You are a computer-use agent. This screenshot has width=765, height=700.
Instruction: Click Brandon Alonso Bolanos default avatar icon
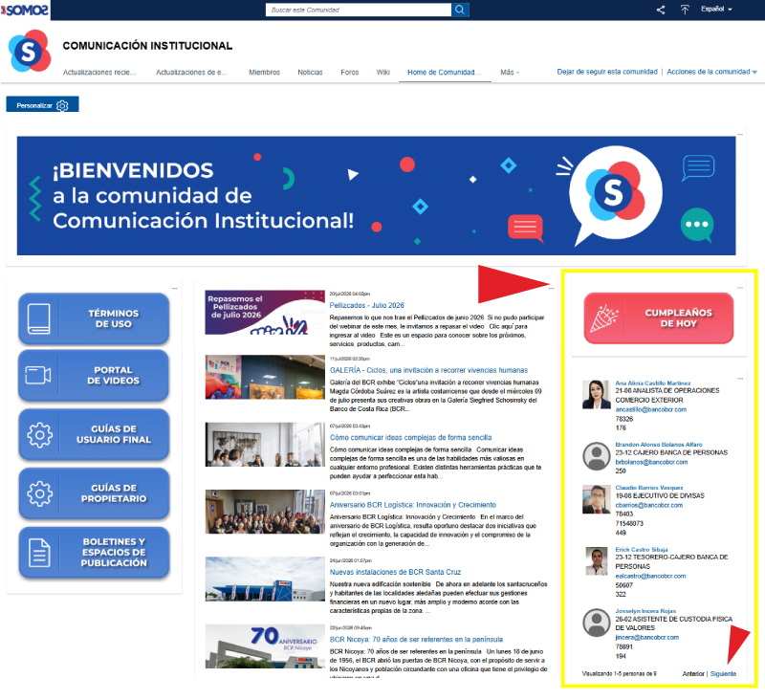[596, 456]
